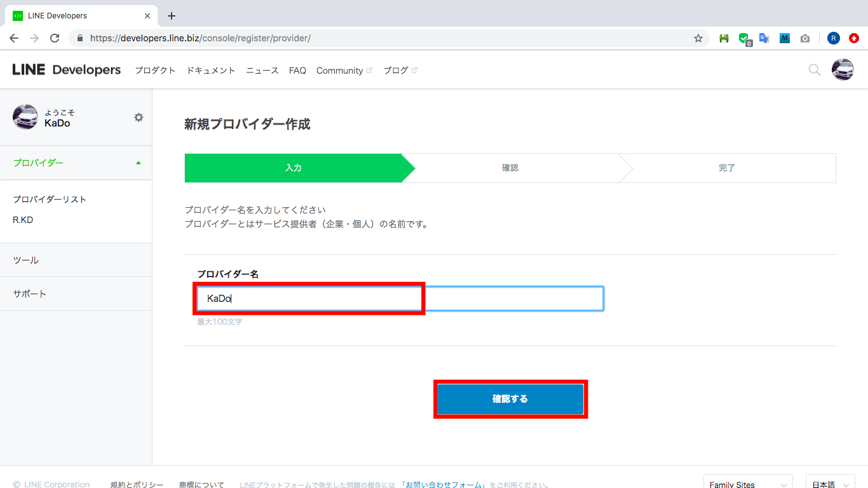This screenshot has height=488, width=868.
Task: Open the Google Translate extension
Action: click(x=764, y=38)
